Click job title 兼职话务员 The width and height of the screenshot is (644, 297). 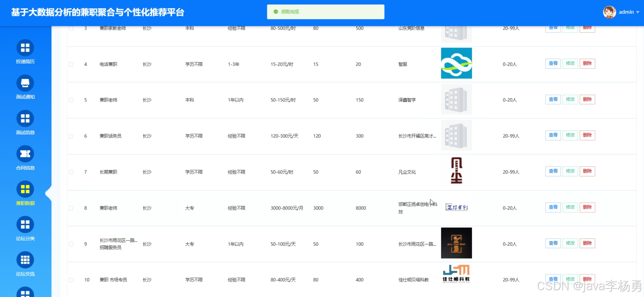pyautogui.click(x=110, y=136)
